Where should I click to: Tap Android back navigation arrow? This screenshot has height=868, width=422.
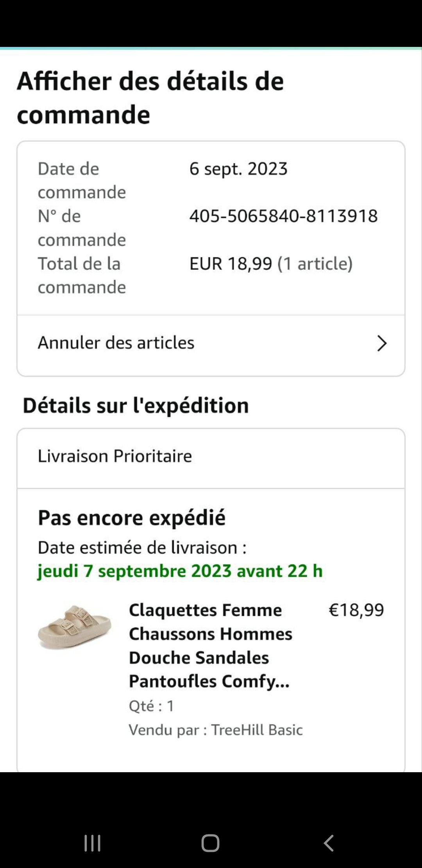point(329,843)
